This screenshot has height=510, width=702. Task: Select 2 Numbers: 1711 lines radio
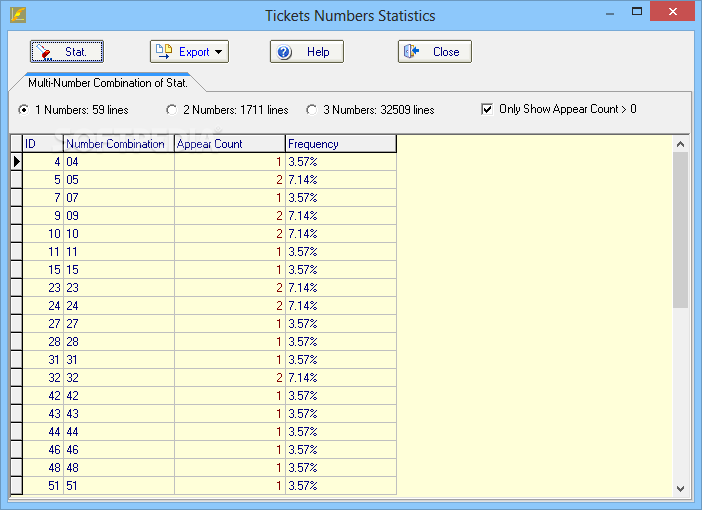171,110
